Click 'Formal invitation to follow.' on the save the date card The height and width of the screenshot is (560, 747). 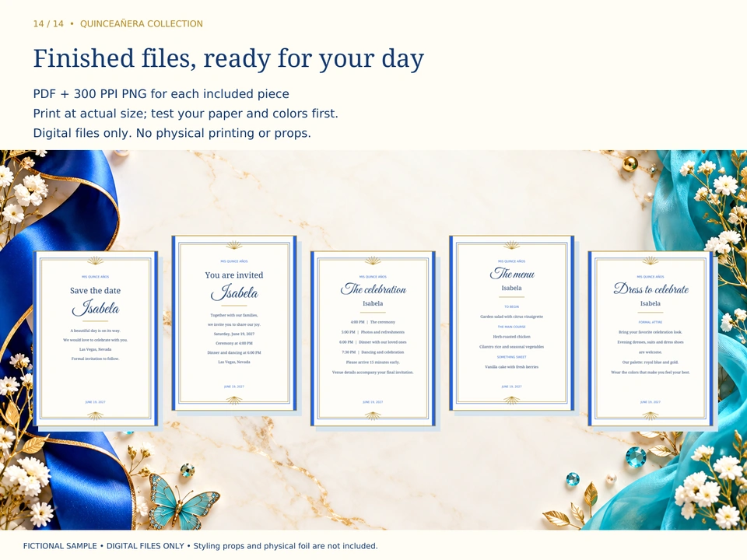tap(95, 359)
